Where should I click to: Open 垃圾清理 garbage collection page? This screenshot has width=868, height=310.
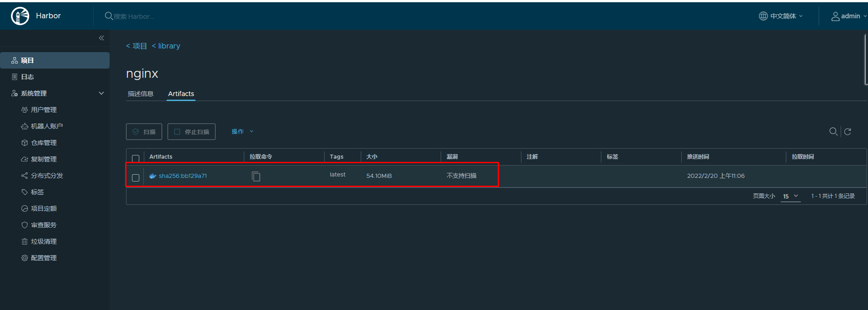pos(43,241)
